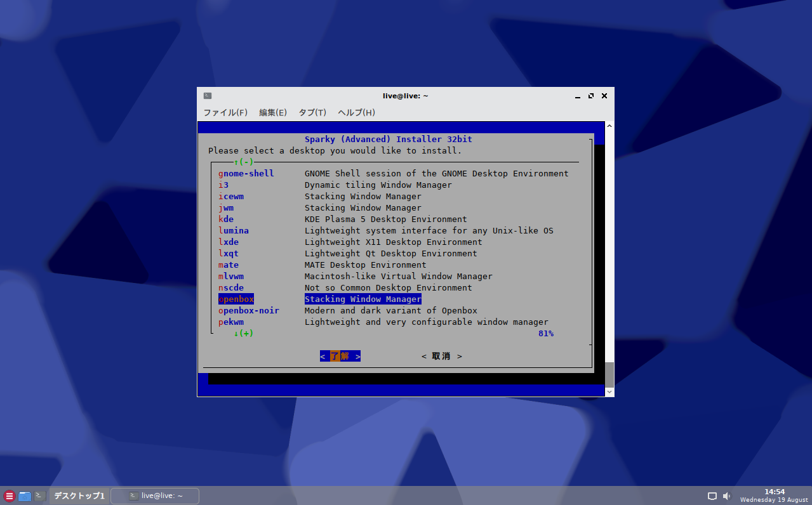Image resolution: width=812 pixels, height=505 pixels.
Task: Click the 'MATE Desktop Environment' description
Action: 366,265
